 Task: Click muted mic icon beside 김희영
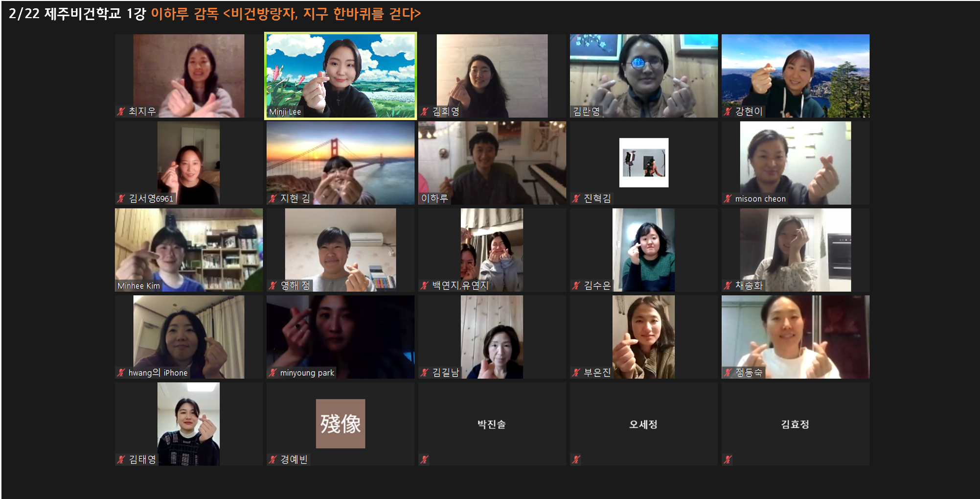424,111
